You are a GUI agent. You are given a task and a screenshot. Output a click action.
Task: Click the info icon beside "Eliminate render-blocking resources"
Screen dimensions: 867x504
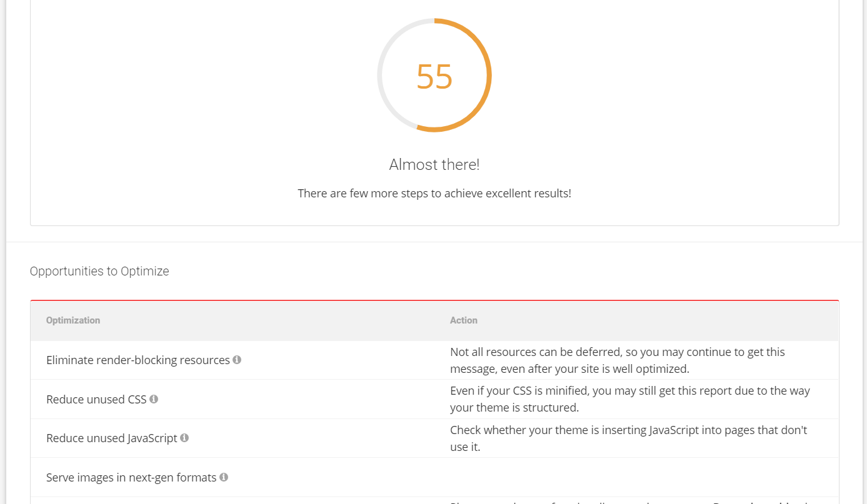pyautogui.click(x=237, y=360)
